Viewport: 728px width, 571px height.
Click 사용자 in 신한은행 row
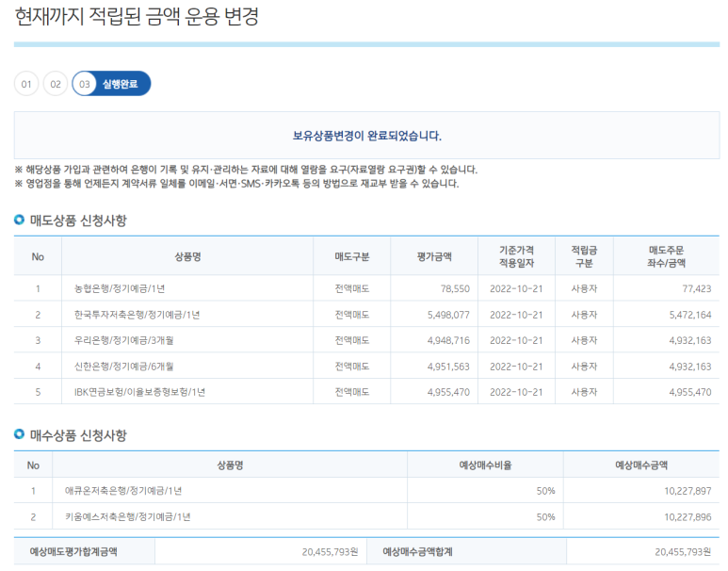tap(584, 367)
